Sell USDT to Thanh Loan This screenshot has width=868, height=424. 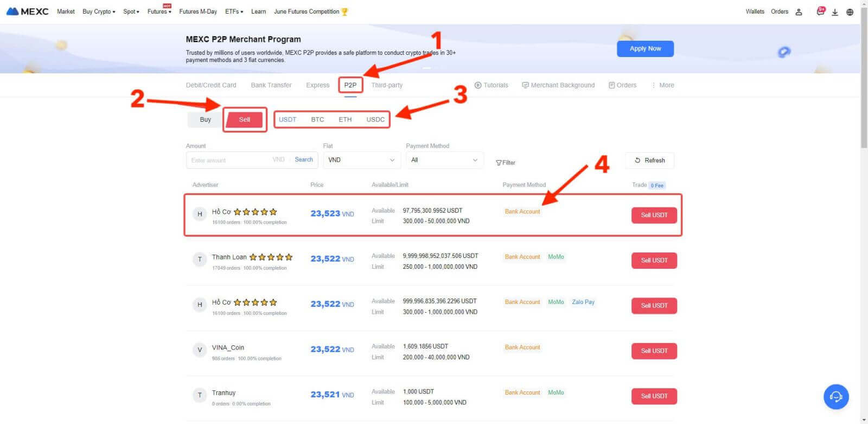pyautogui.click(x=654, y=261)
